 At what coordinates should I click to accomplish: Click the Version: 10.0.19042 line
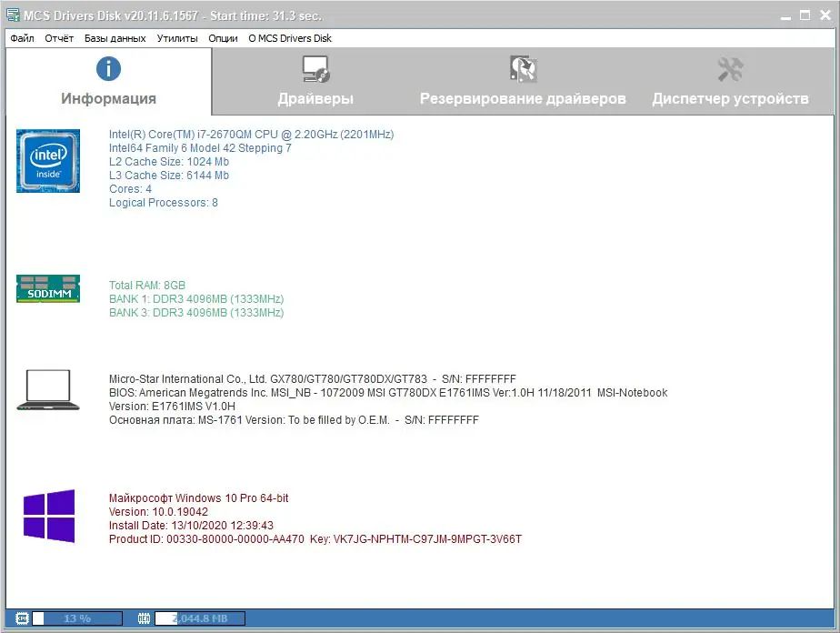pos(158,512)
